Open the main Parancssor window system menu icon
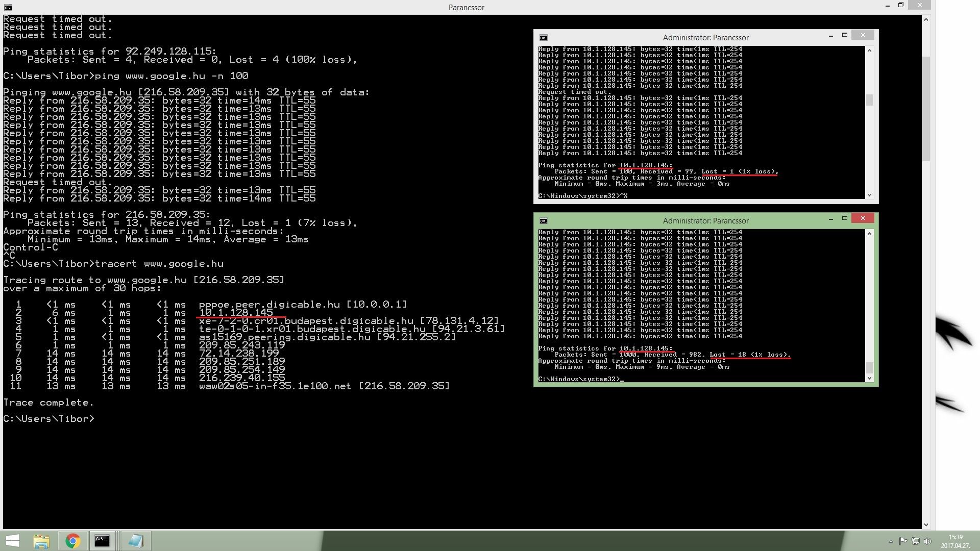 click(x=7, y=7)
